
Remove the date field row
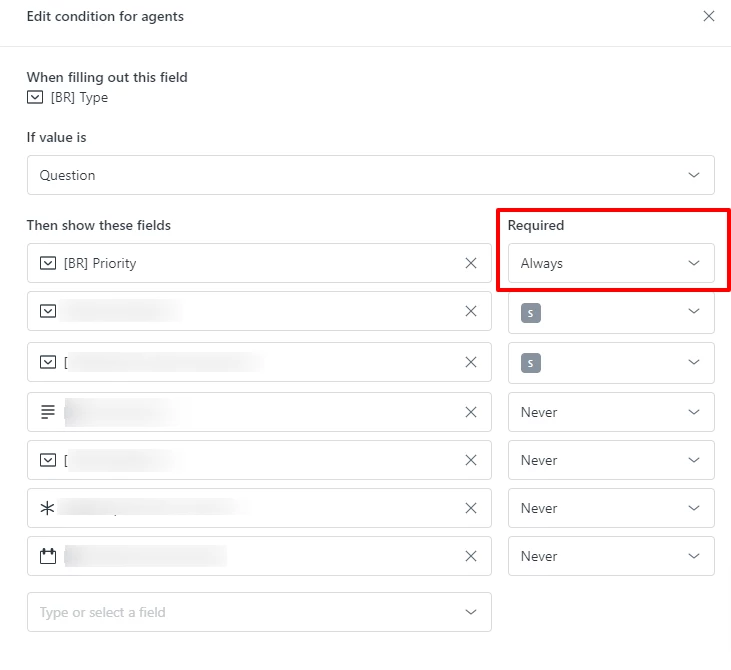click(x=471, y=556)
